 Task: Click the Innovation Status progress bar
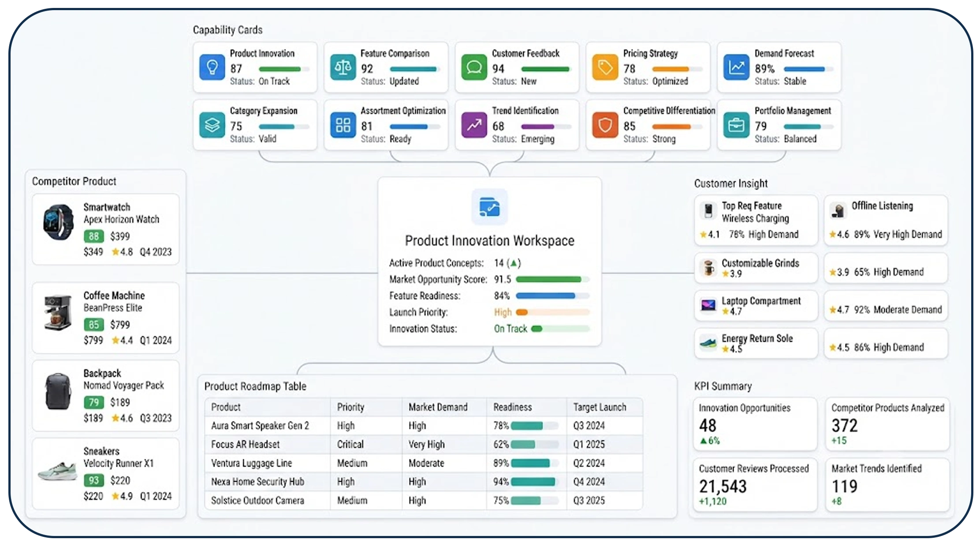click(x=560, y=329)
